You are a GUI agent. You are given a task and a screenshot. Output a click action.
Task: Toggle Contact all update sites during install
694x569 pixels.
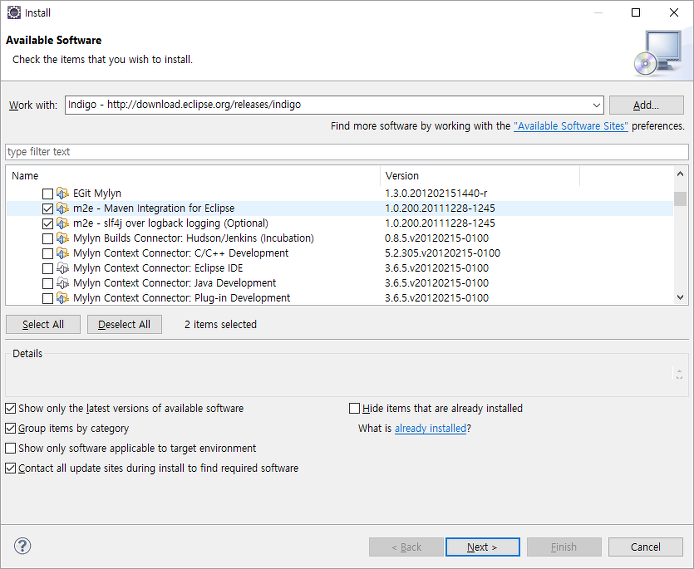pyautogui.click(x=11, y=468)
